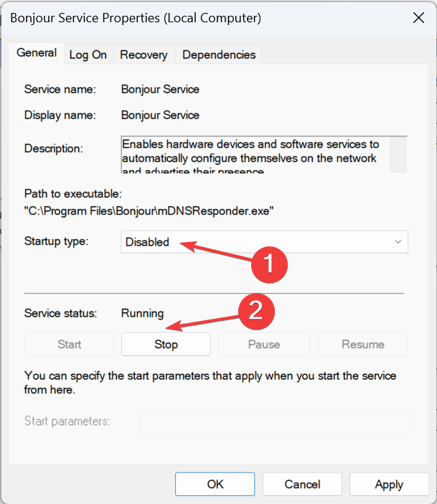Click the 'Bonjour Service' display name value
Image resolution: width=437 pixels, height=504 pixels.
[160, 115]
